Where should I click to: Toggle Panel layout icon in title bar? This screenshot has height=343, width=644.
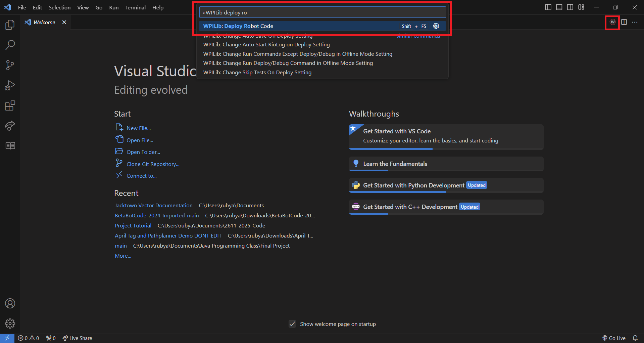pos(559,7)
